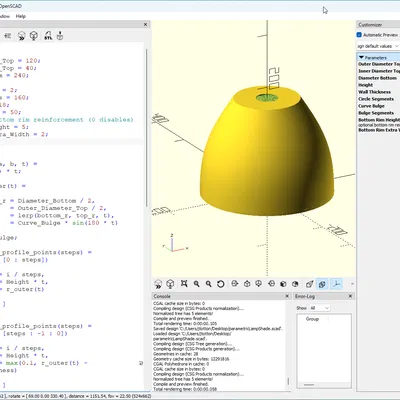Click the Curve Bulge parameter
The width and height of the screenshot is (400, 400).
click(371, 106)
